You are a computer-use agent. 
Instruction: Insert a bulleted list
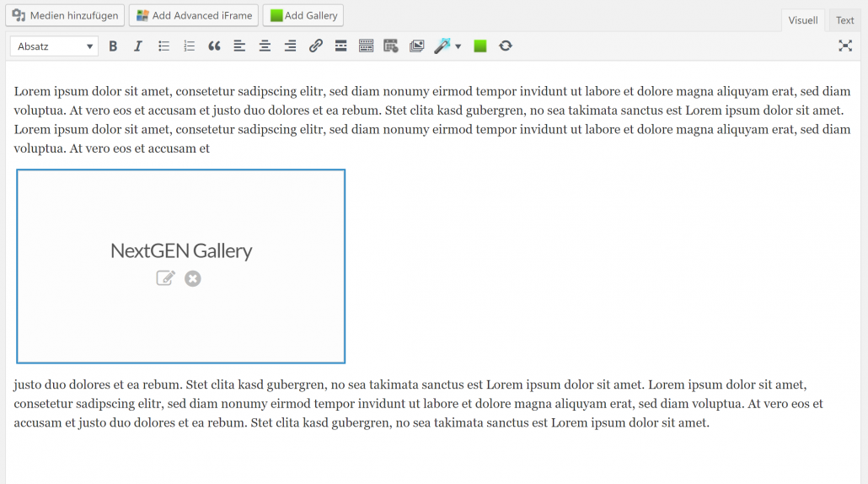[x=163, y=46]
